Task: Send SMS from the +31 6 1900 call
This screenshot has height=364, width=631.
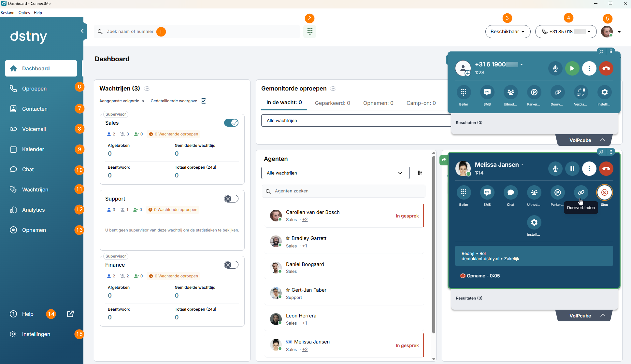Action: click(x=487, y=92)
